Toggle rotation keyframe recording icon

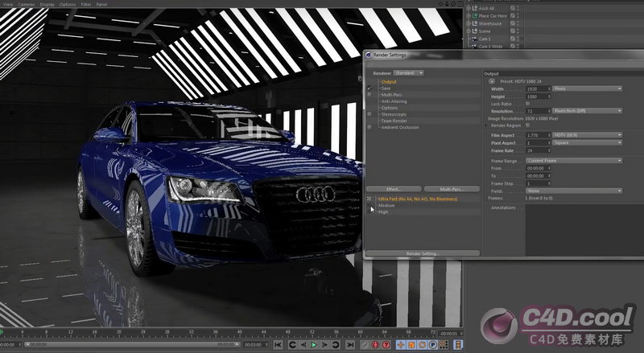(x=422, y=345)
